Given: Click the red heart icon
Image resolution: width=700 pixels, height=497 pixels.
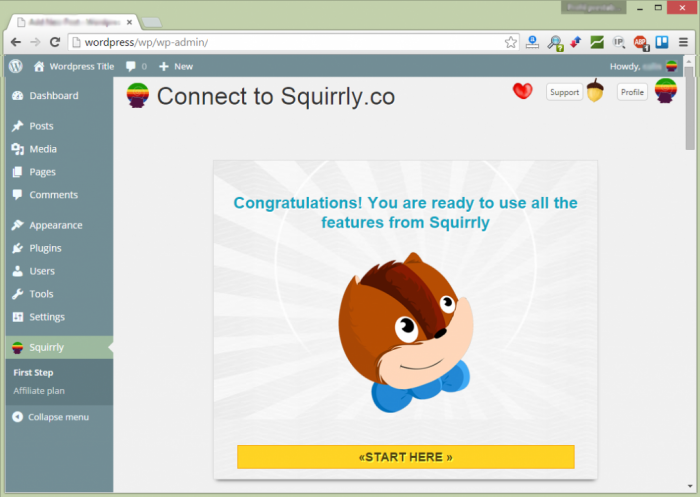Looking at the screenshot, I should coord(523,91).
